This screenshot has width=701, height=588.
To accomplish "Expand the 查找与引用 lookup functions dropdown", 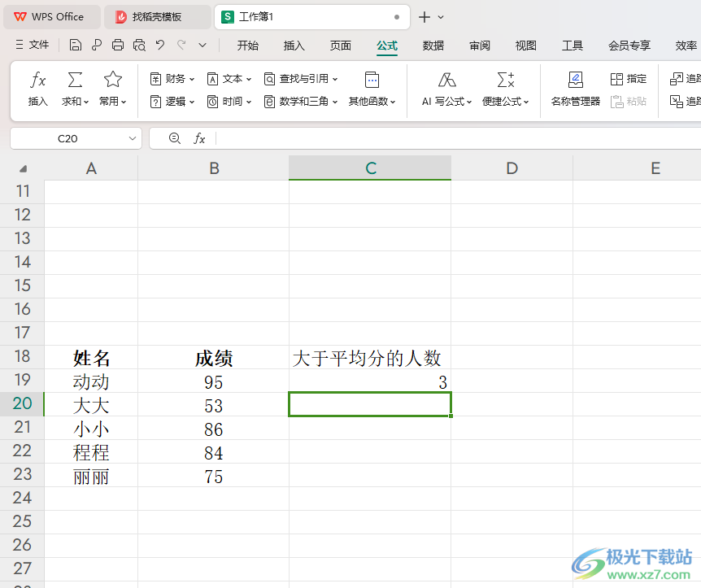I will click(x=301, y=79).
